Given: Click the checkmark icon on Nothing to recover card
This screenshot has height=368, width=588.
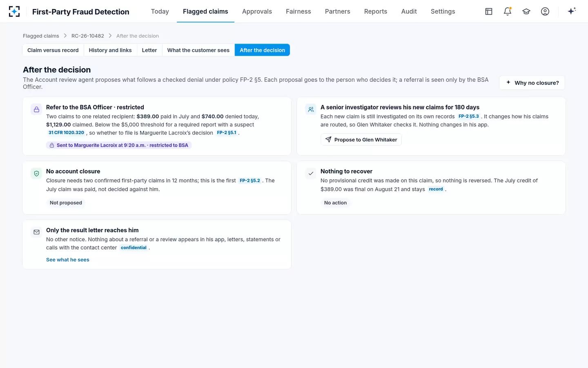Looking at the screenshot, I should click(x=311, y=174).
